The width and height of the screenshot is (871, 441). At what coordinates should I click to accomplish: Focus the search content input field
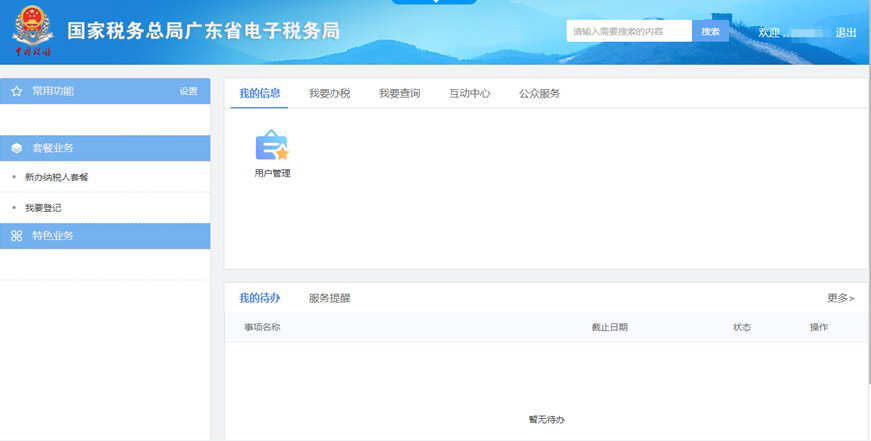629,31
